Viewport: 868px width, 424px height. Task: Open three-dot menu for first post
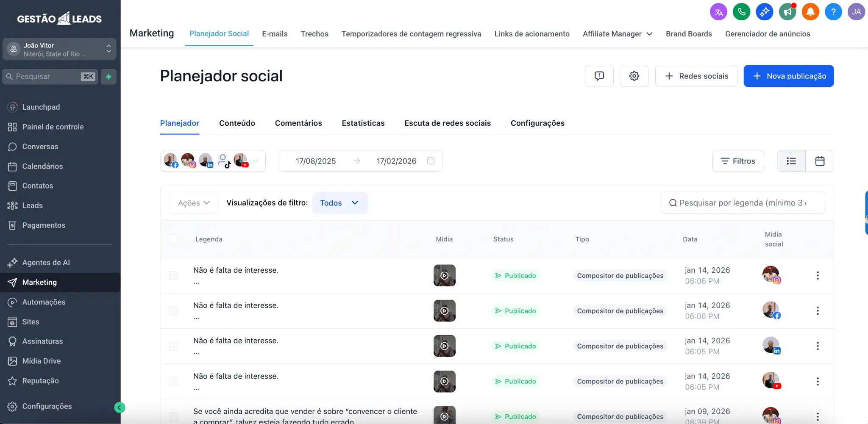[818, 276]
